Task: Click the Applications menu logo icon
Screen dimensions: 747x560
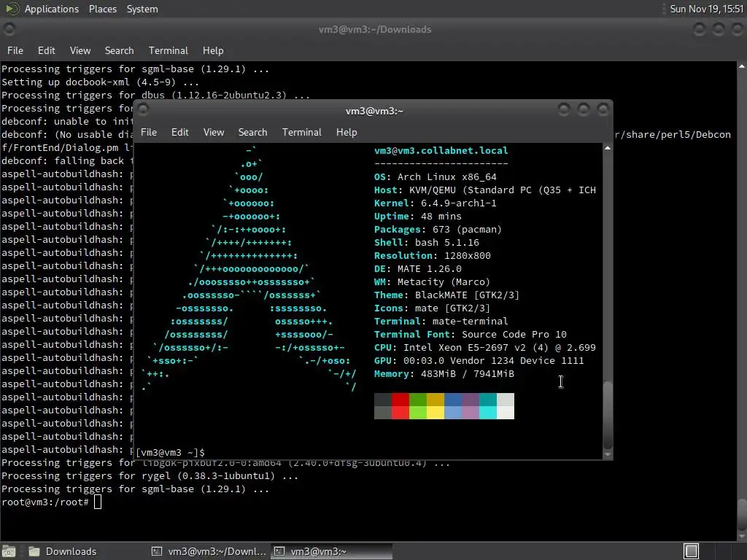Action: coord(12,9)
